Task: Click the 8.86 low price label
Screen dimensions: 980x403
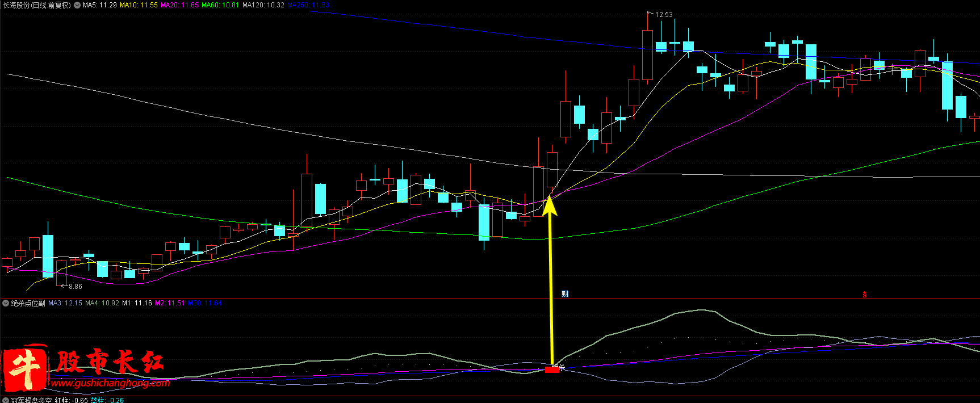Action: (x=76, y=287)
